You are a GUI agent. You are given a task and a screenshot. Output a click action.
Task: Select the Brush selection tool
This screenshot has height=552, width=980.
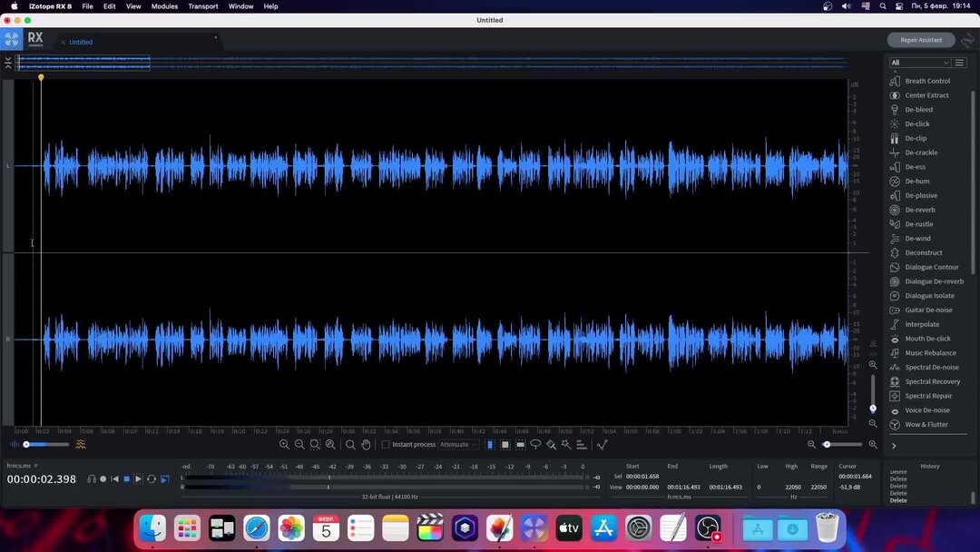(551, 445)
